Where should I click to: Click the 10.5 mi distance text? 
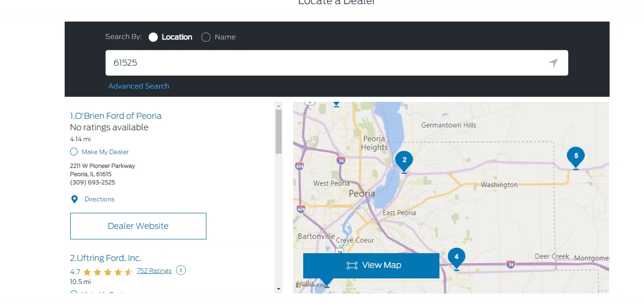pyautogui.click(x=80, y=282)
